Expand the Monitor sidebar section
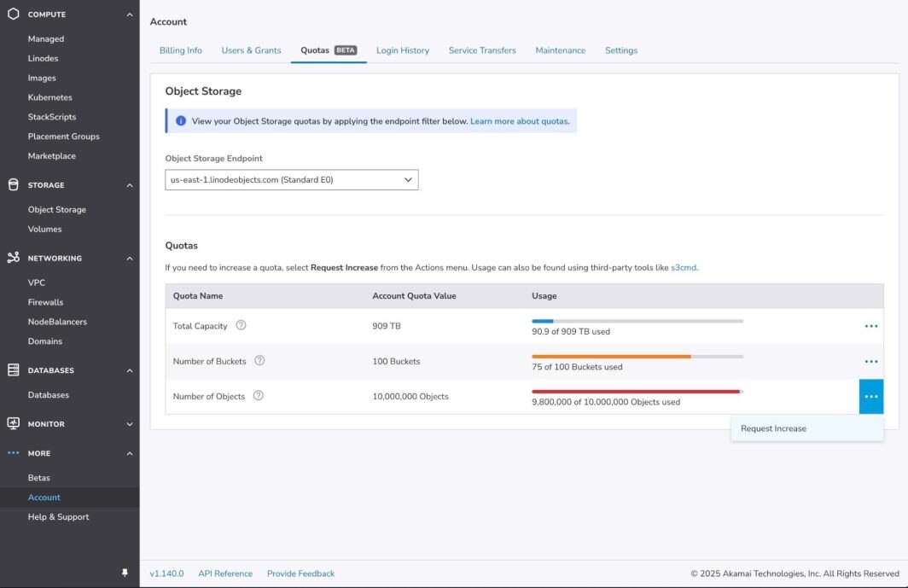908x588 pixels. pyautogui.click(x=130, y=424)
